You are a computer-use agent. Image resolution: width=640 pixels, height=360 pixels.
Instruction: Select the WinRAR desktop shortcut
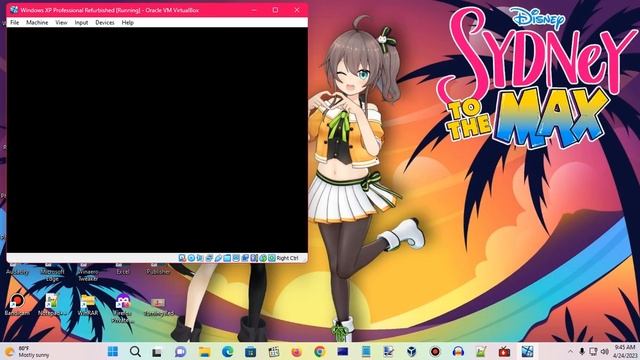click(x=87, y=304)
